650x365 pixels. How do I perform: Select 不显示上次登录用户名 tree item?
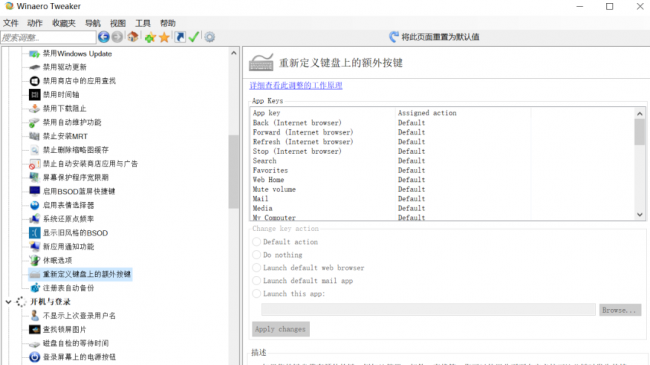(79, 316)
